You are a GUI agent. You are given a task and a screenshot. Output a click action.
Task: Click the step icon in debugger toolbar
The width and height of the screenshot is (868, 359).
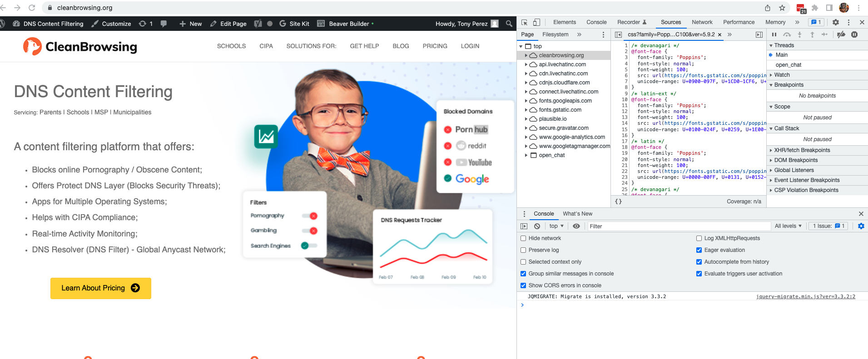[x=824, y=34]
